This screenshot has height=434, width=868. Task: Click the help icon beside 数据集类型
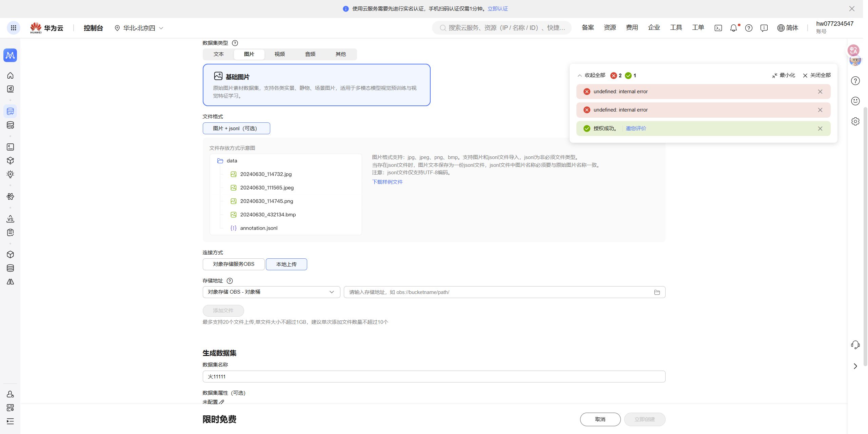coord(235,43)
